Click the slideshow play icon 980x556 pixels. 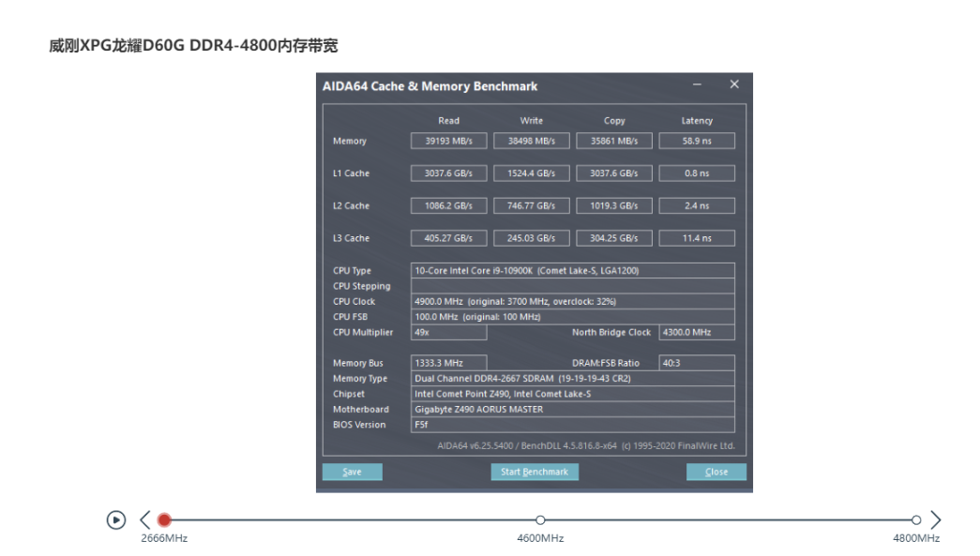tap(115, 519)
